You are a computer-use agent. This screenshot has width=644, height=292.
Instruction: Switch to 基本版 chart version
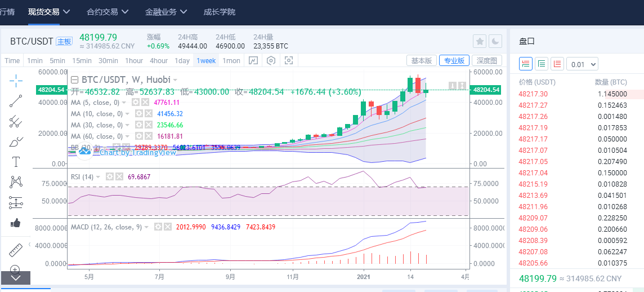[x=422, y=60]
